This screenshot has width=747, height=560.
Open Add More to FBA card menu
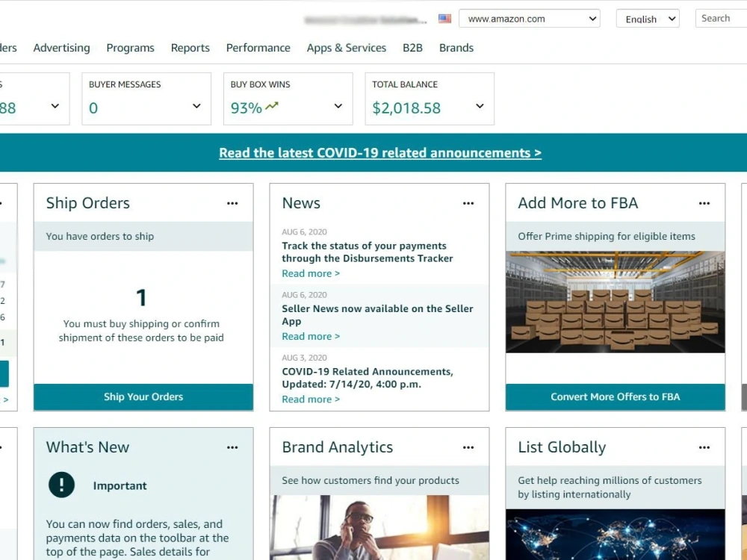(704, 203)
